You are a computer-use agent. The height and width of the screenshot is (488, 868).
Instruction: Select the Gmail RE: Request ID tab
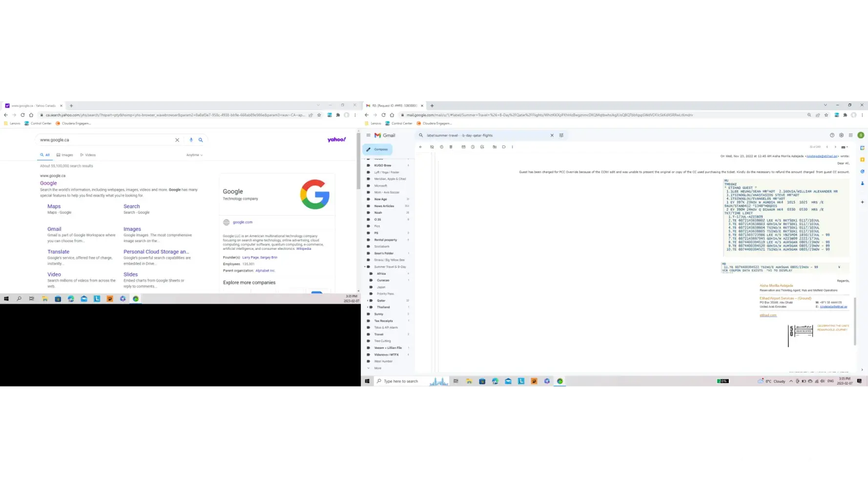(x=394, y=105)
